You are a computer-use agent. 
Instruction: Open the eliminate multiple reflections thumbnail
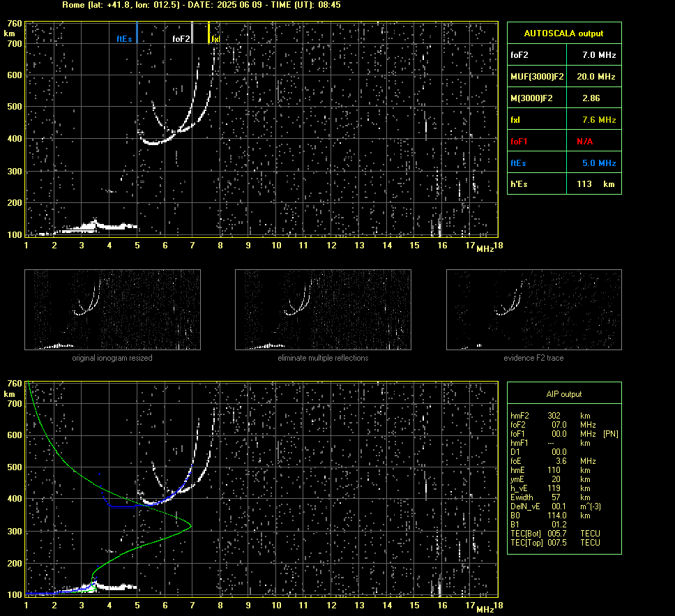[323, 310]
